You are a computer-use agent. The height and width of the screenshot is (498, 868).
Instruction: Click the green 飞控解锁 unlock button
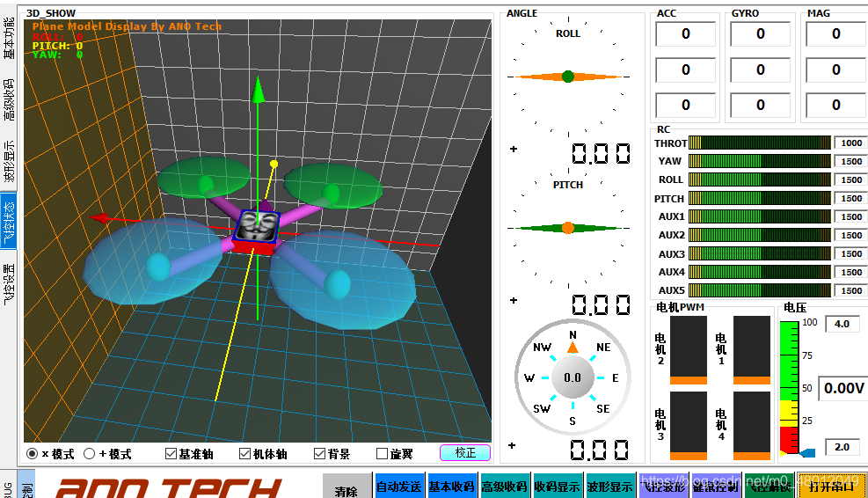point(769,486)
